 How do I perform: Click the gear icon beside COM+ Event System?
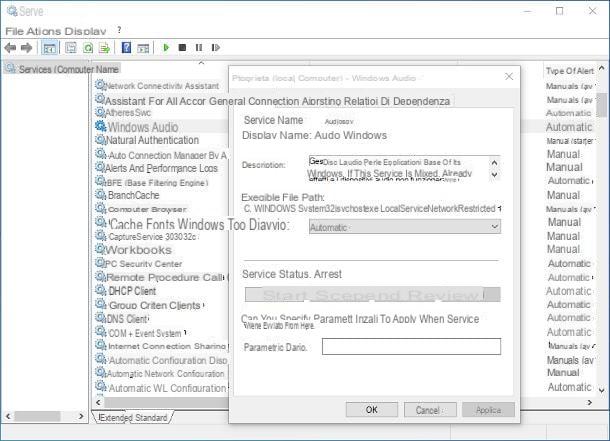coord(100,332)
